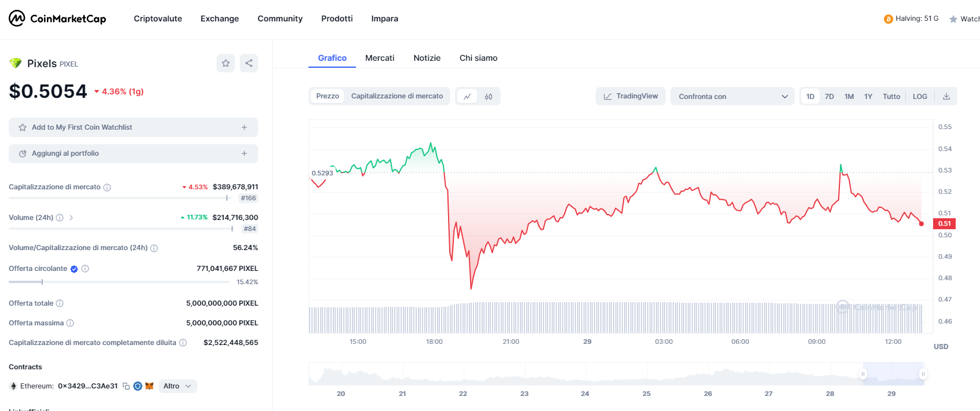This screenshot has height=411, width=980.
Task: Select the 7D time range
Action: (829, 97)
